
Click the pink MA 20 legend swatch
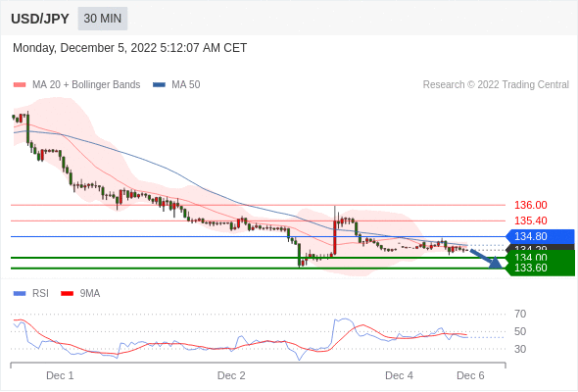point(20,85)
